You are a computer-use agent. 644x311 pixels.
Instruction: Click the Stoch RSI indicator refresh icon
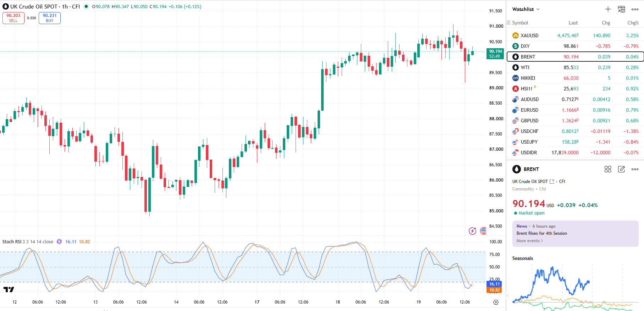pos(59,241)
